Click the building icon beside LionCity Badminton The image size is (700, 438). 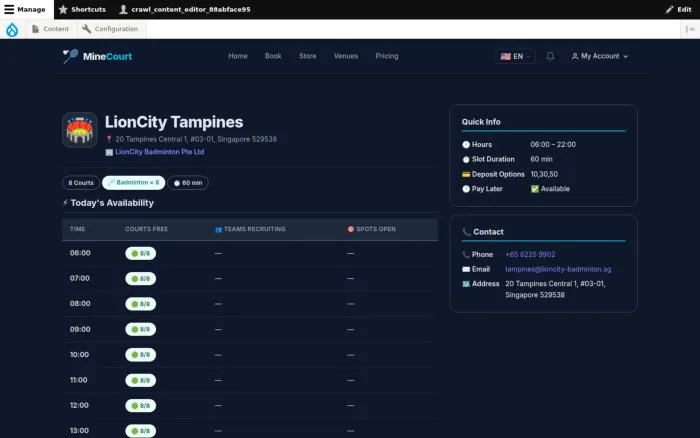click(x=109, y=152)
